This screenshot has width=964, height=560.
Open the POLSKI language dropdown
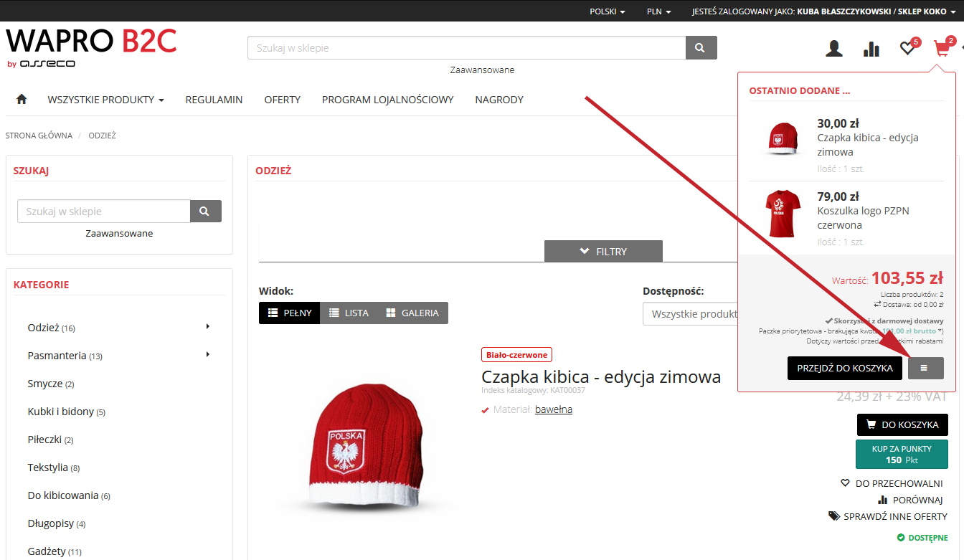click(x=607, y=11)
